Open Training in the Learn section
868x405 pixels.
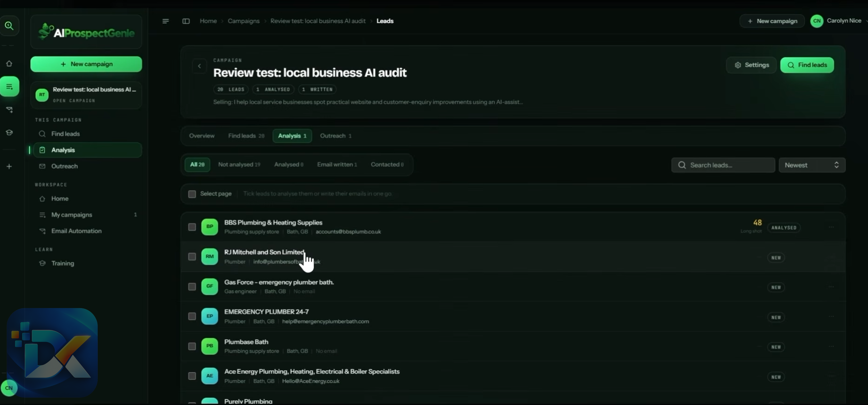click(x=88, y=263)
